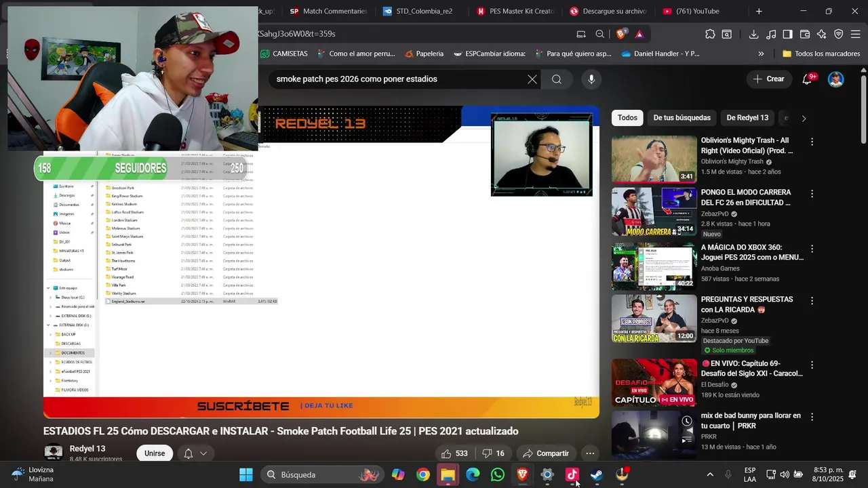Open the 34:14 MODO CARRERA thumbnail
868x488 pixels.
coord(654,211)
